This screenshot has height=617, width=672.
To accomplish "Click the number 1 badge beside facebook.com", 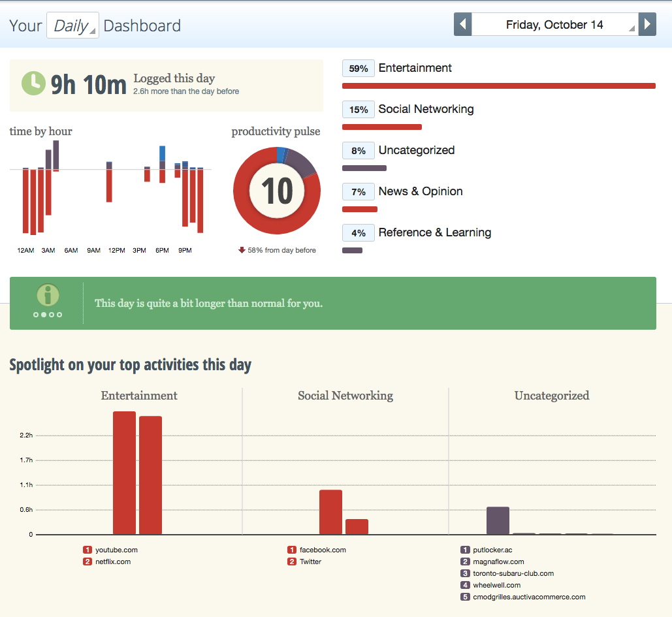I will pos(292,550).
